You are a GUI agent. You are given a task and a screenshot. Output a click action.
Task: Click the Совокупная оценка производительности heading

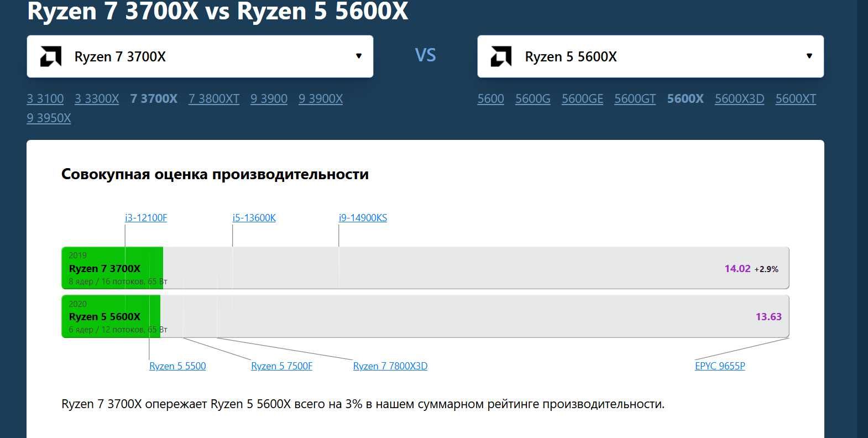pos(215,174)
